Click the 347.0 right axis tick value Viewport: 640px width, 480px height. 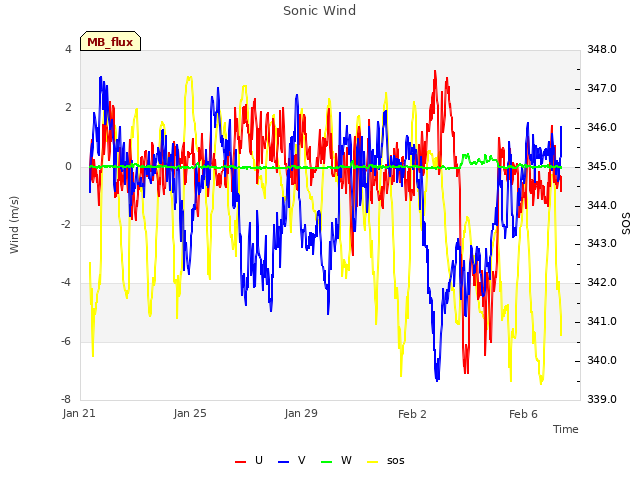pos(602,88)
